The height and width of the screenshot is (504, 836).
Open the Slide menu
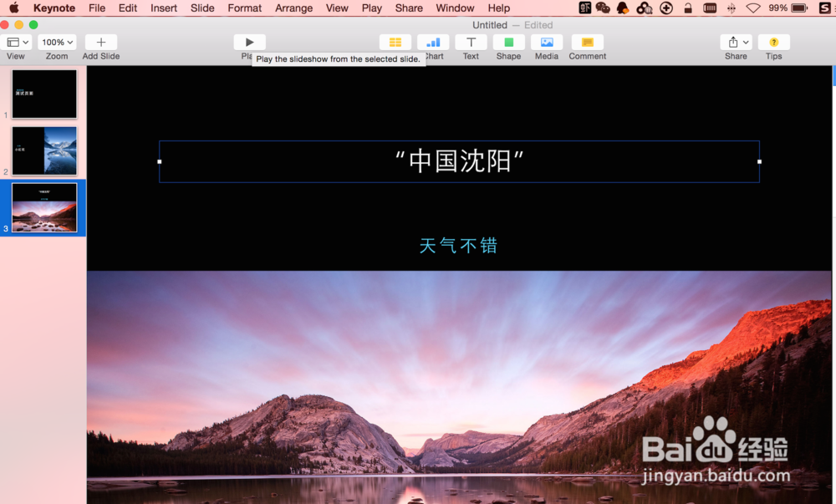click(x=202, y=8)
